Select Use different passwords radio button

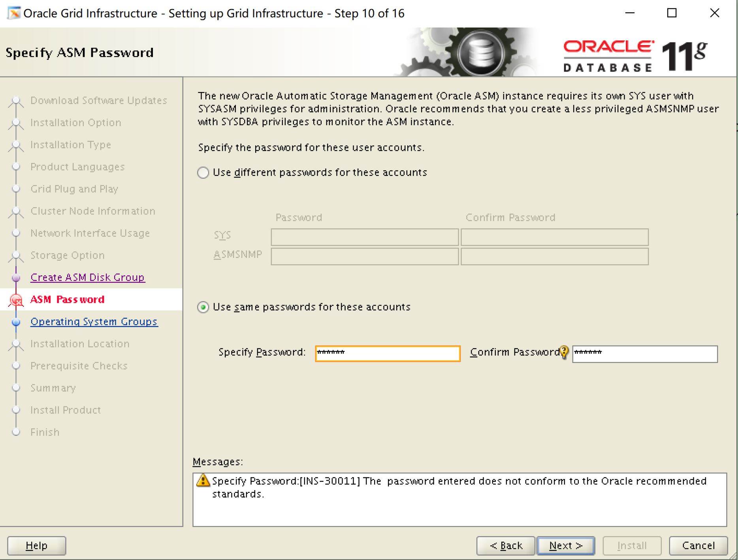pos(203,173)
